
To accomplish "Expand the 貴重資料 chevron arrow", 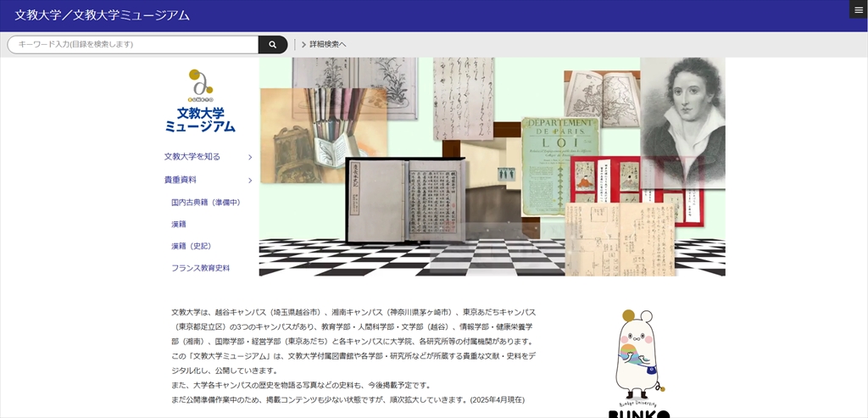I will pos(250,180).
